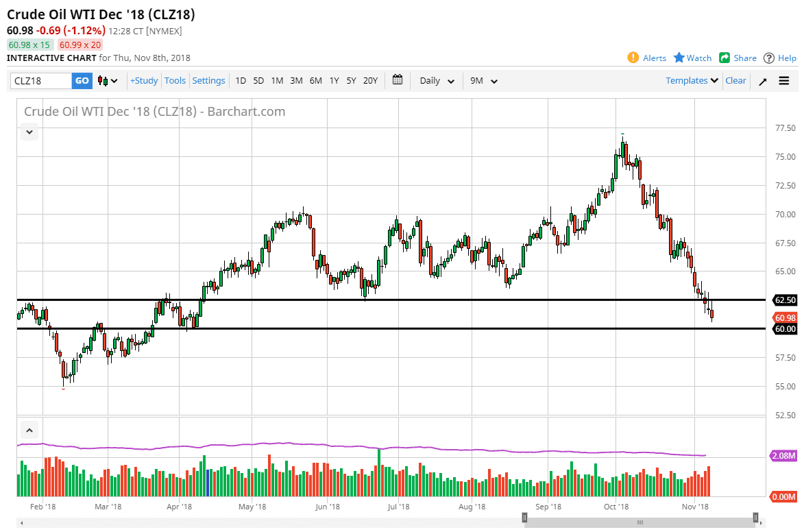Open the Daily frequency dropdown

tap(436, 80)
